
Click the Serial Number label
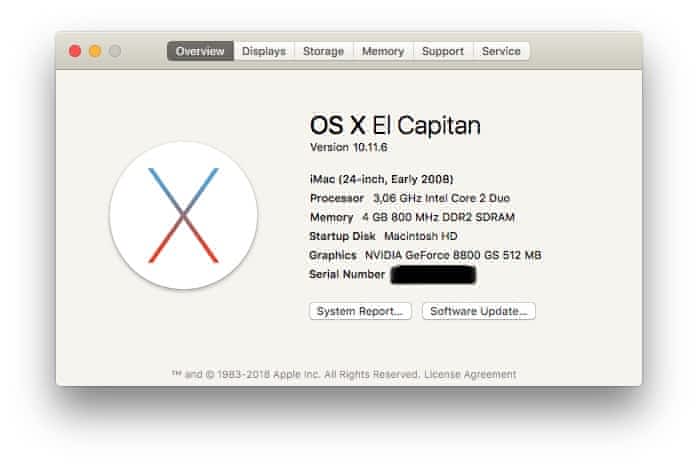347,274
